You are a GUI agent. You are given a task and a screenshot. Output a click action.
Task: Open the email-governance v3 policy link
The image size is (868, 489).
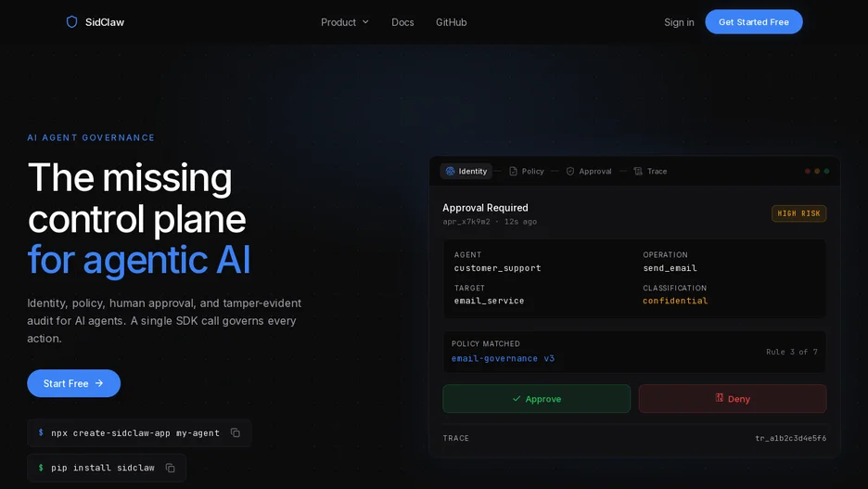[x=503, y=358]
